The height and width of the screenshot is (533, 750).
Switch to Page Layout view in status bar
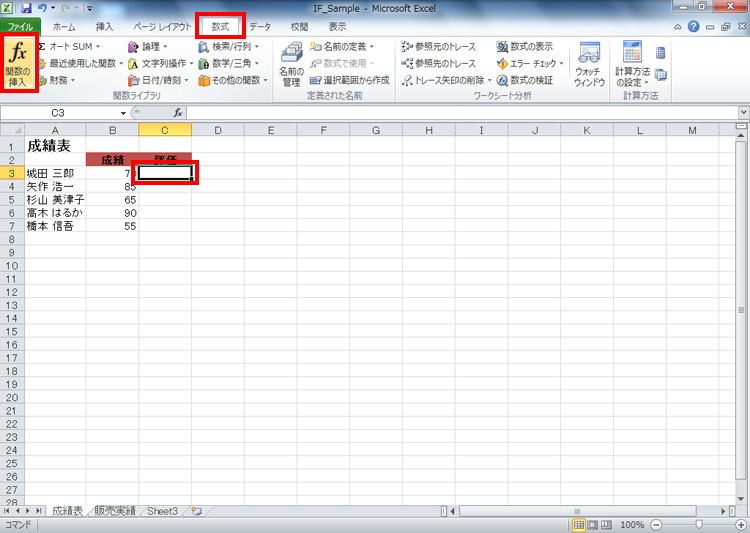[593, 525]
